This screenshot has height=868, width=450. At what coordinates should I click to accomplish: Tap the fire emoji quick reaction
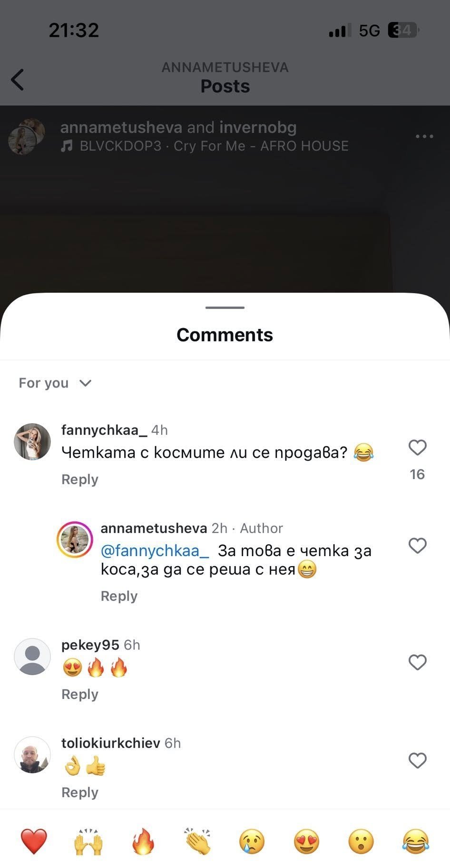tap(143, 841)
